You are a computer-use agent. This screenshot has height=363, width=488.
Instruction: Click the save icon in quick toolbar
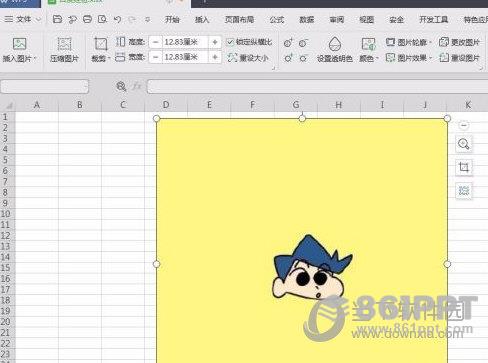57,19
